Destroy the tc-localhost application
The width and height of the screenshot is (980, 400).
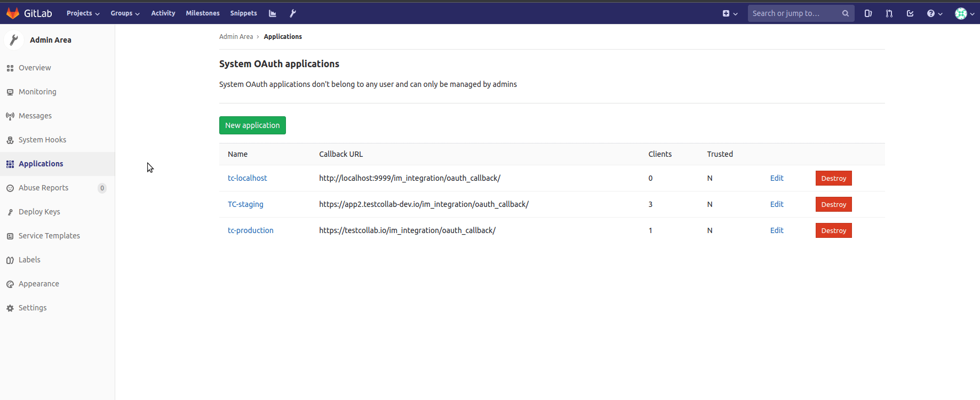[834, 178]
